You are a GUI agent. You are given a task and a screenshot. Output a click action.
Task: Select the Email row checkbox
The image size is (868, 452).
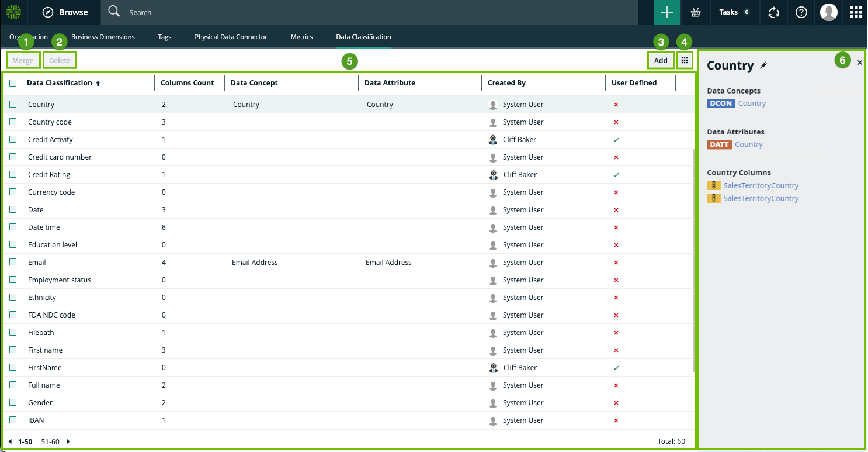[x=13, y=262]
